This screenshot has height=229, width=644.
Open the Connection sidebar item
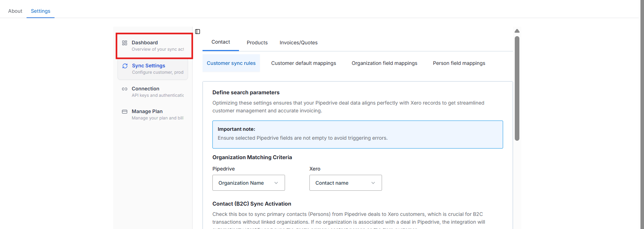[153, 92]
